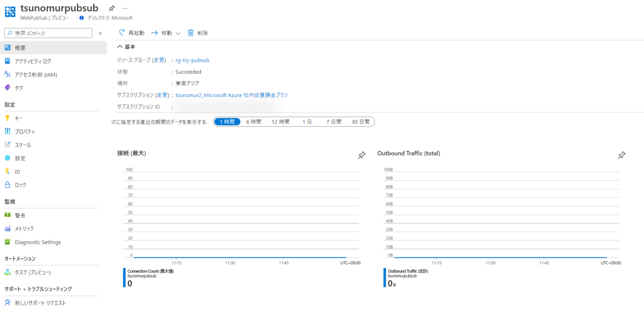Open the ... more options next to the pin
This screenshot has height=314, width=644.
click(x=125, y=8)
